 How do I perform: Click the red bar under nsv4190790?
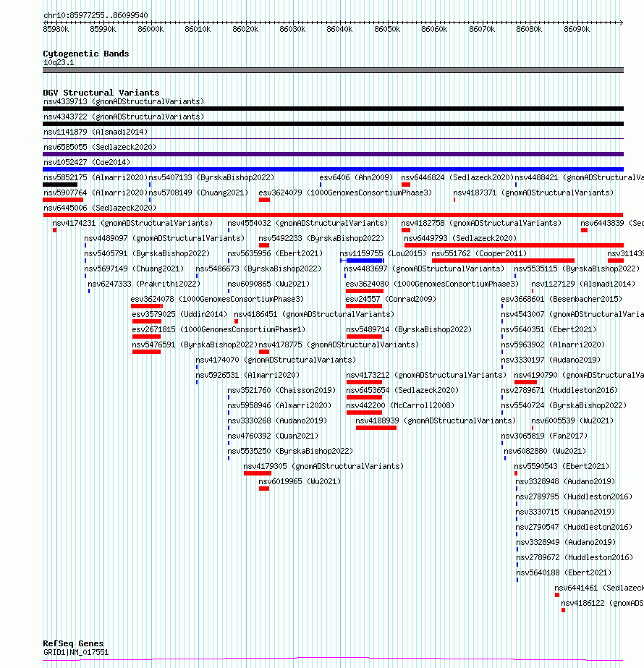525,382
